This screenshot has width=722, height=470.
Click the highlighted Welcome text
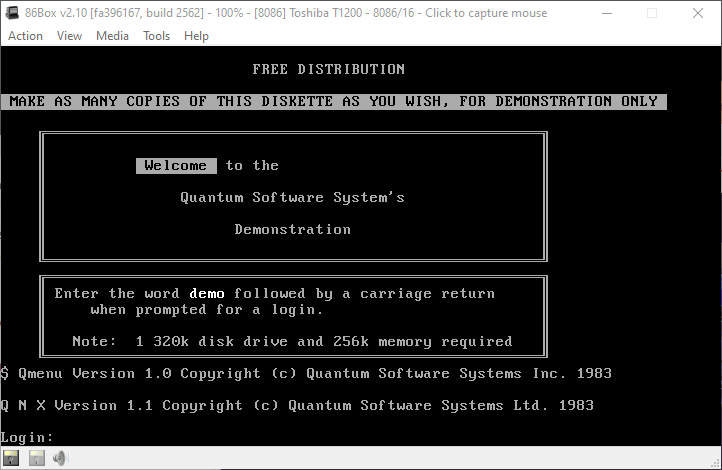coord(176,166)
